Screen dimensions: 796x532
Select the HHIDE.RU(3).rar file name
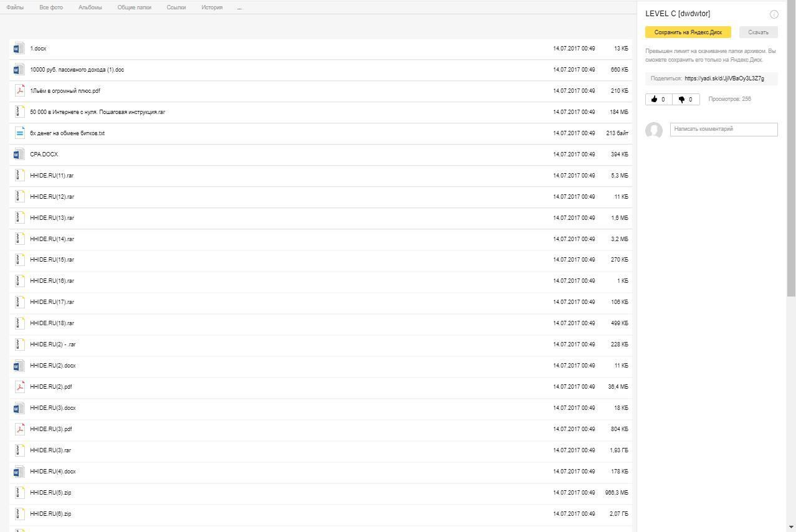pos(50,450)
